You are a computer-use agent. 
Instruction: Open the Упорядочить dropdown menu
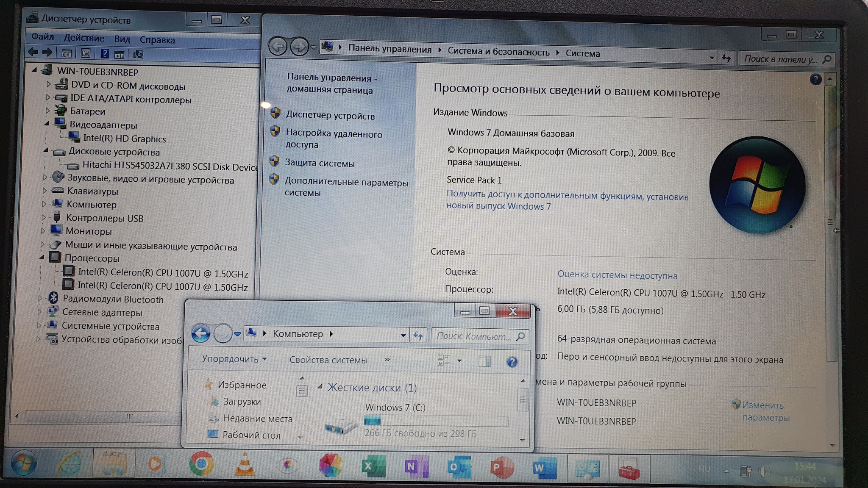(234, 359)
